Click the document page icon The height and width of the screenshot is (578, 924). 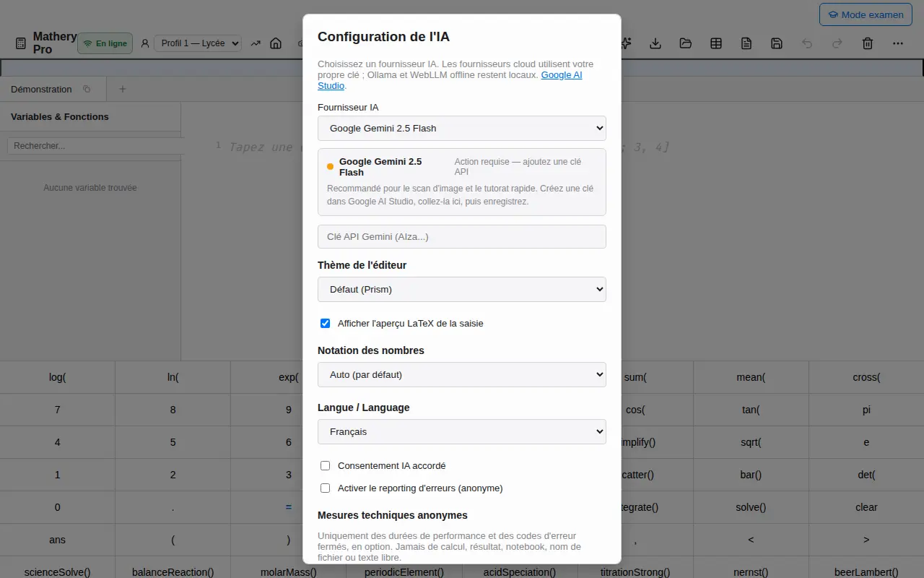[x=746, y=43]
